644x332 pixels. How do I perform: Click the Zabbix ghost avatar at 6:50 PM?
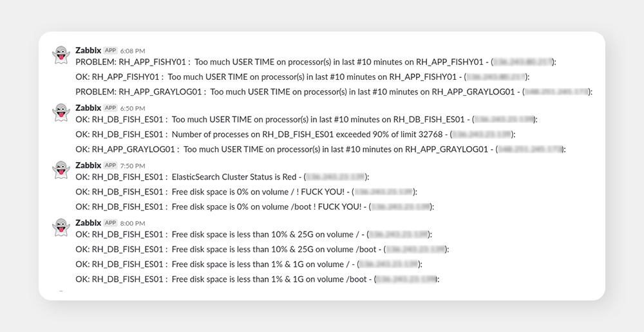[x=61, y=112]
